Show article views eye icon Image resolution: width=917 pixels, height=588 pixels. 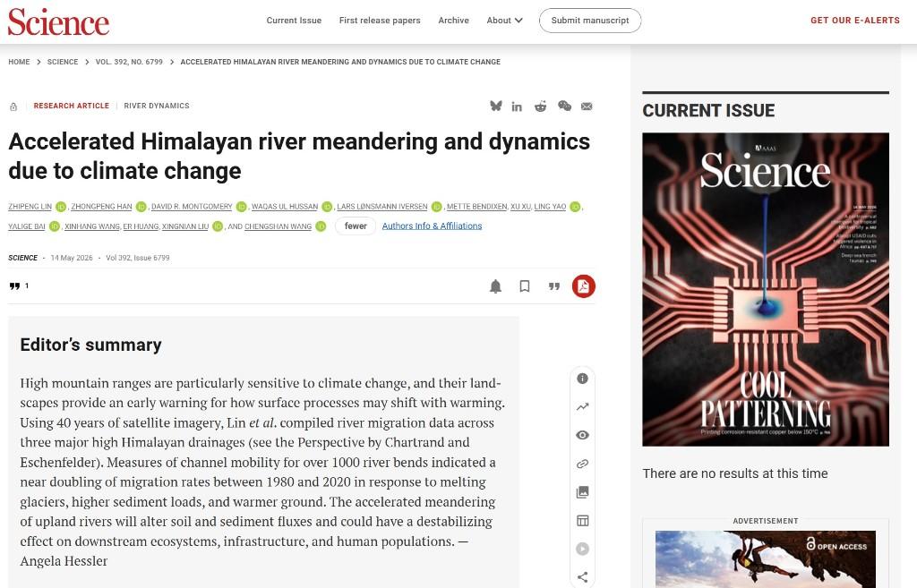coord(582,435)
